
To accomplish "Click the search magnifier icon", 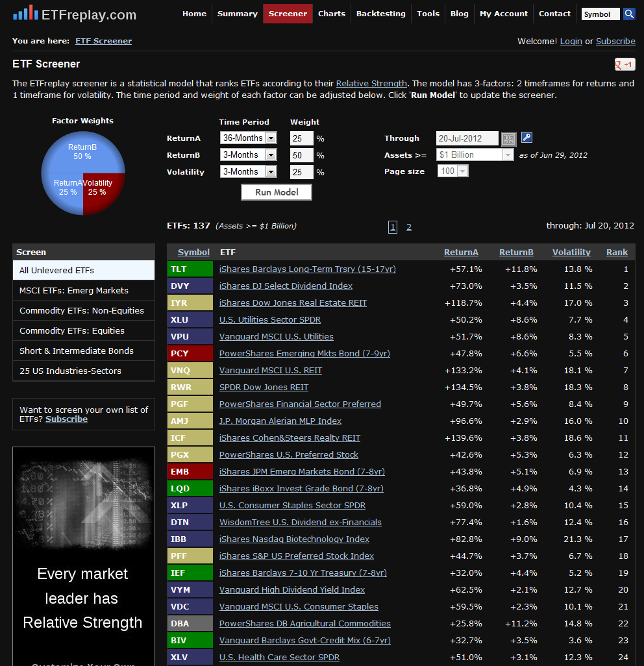I will pyautogui.click(x=629, y=14).
